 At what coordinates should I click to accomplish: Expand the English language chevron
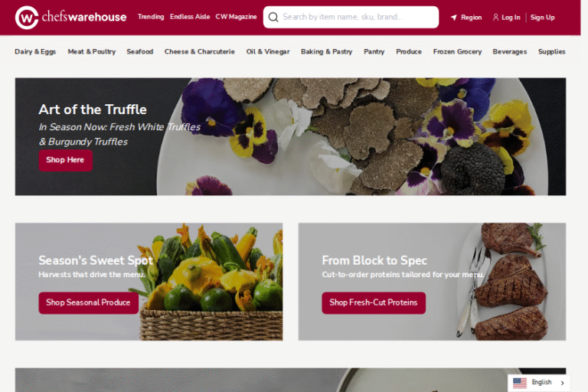coord(562,383)
